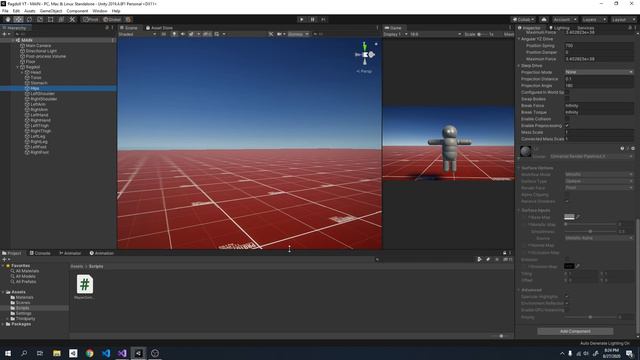Toggle scene lighting lightbulb icon
This screenshot has height=360, width=640.
[174, 34]
